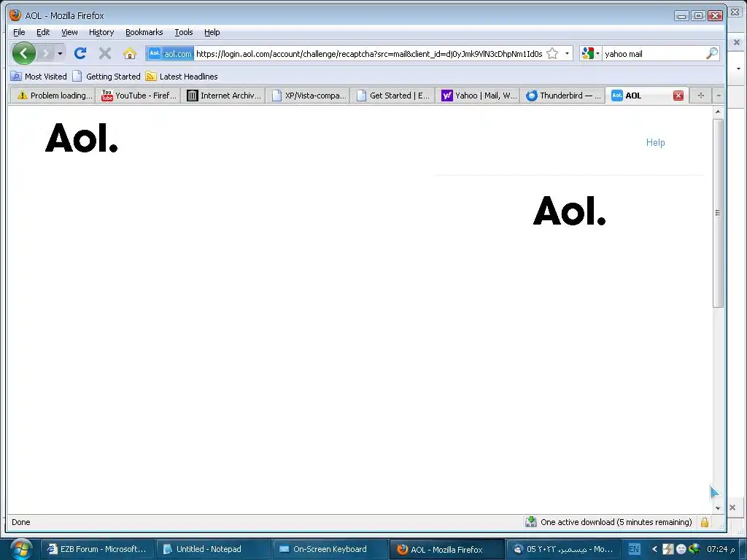747x560 pixels.
Task: Open the Latest Headlines feed bookmark
Action: (182, 76)
